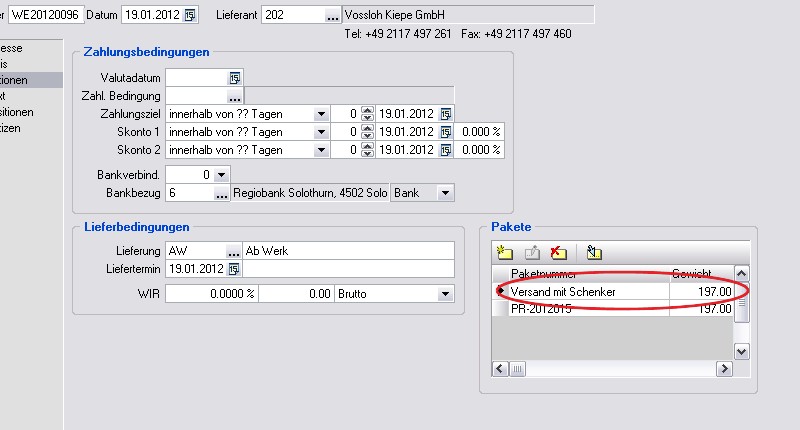Viewport: 800px width, 430px height.
Task: Click the Pakete list scroll-down arrow
Action: 741,351
